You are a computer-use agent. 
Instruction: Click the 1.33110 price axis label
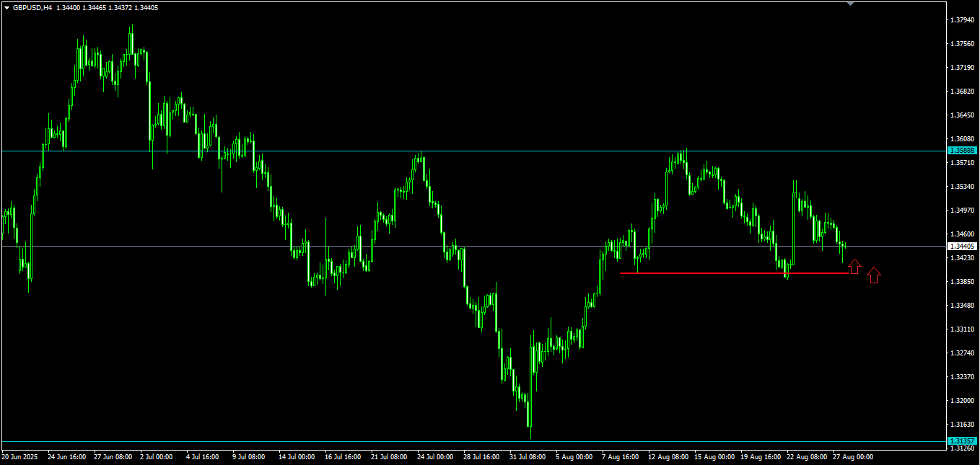pyautogui.click(x=963, y=329)
